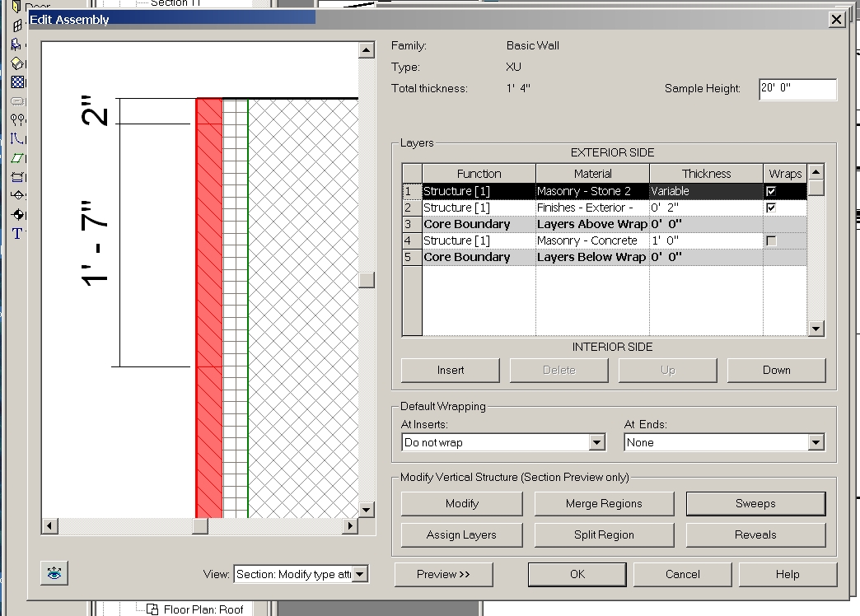
Task: Click the Delete layer button
Action: [x=559, y=371]
